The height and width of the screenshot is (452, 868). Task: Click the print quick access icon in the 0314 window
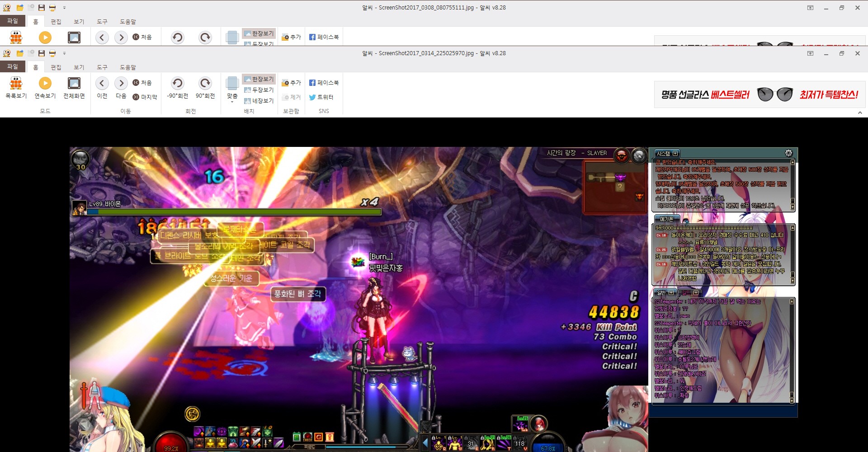point(52,53)
